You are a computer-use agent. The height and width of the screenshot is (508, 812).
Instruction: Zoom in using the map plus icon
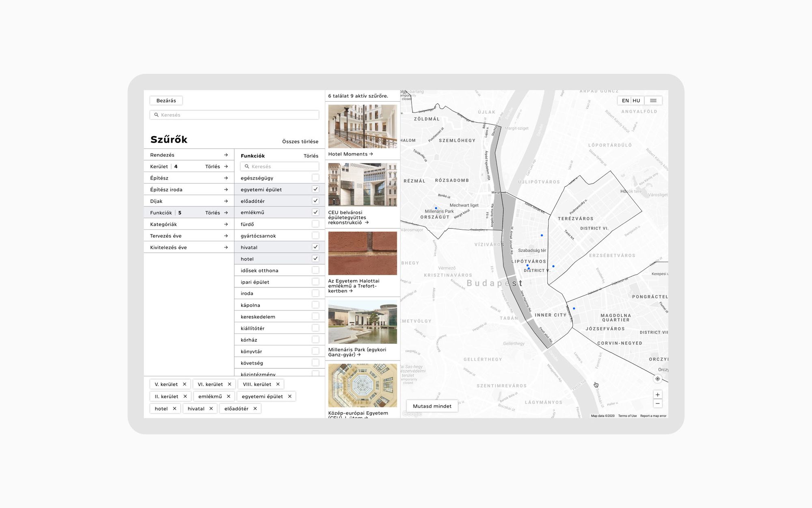[x=658, y=394]
